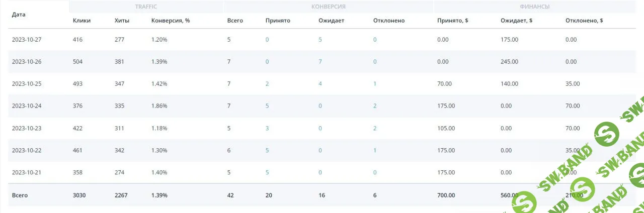Click the pending count link for 2023-10-25
This screenshot has width=644, height=213.
(x=320, y=84)
